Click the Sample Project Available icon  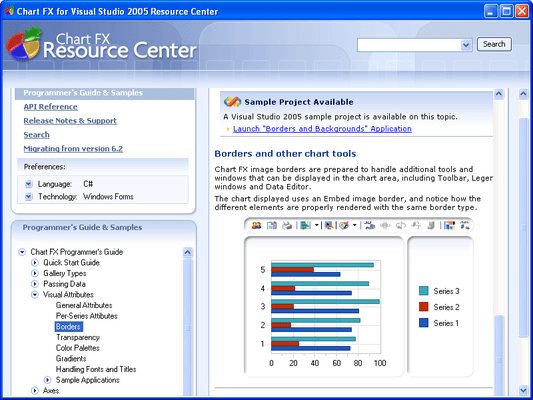tap(233, 102)
